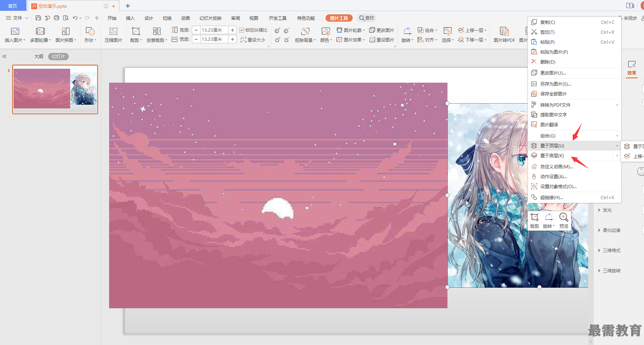The width and height of the screenshot is (644, 345).
Task: Click the Redo arrow icon
Action: click(x=87, y=18)
